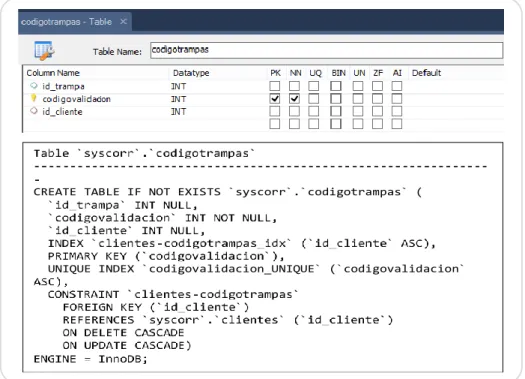
Task: Check UQ for id_cliente column
Action: (314, 111)
